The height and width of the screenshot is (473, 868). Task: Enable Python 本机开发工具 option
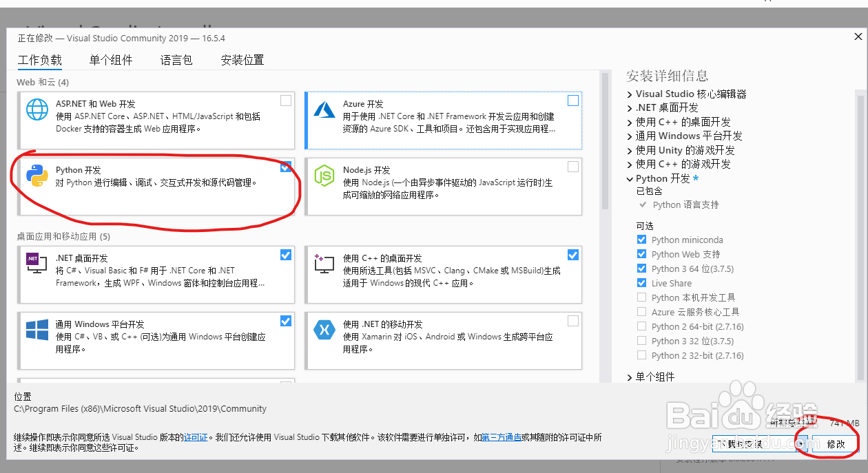click(x=642, y=297)
